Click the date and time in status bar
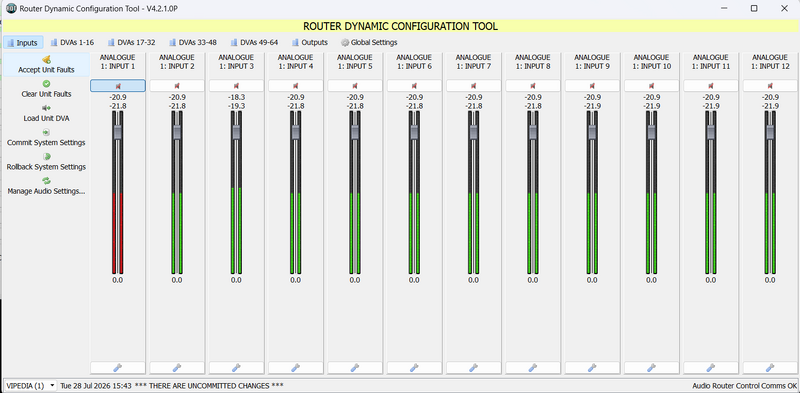The height and width of the screenshot is (393, 800). click(x=96, y=385)
